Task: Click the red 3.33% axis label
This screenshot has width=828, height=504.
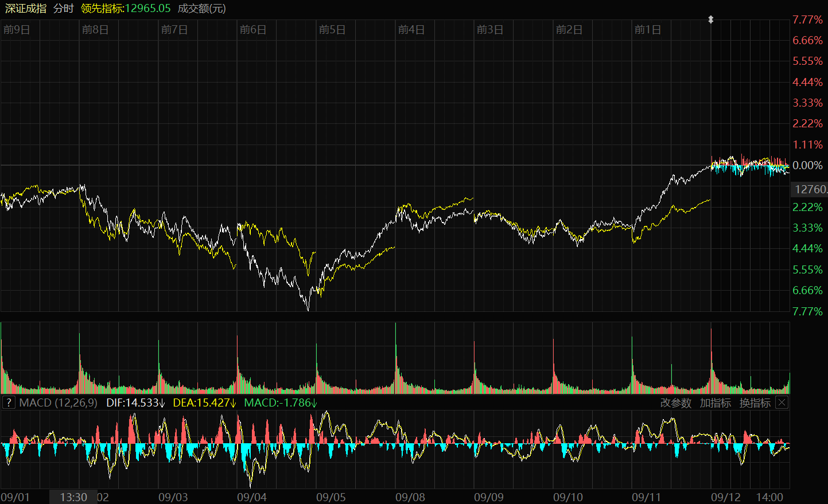Action: pos(807,103)
